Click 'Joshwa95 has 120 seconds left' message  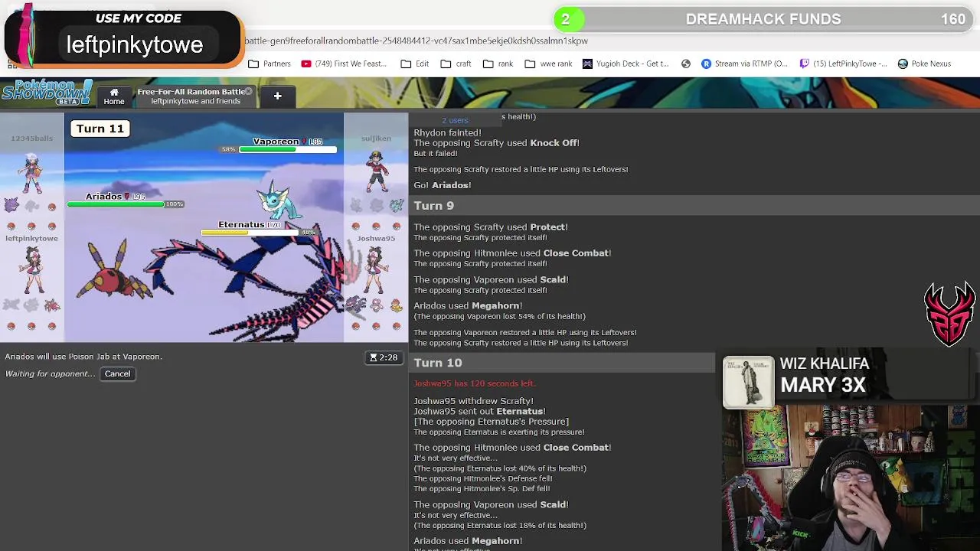(475, 383)
